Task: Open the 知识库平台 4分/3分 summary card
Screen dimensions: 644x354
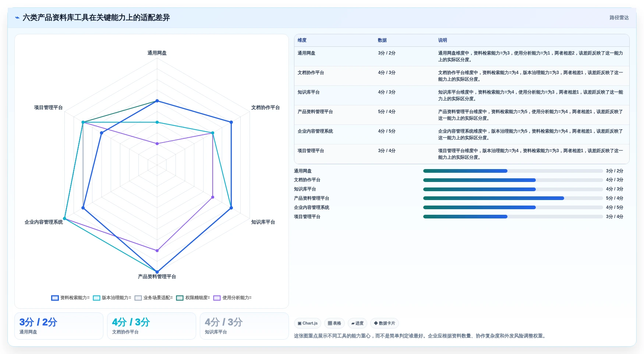Action: point(244,326)
